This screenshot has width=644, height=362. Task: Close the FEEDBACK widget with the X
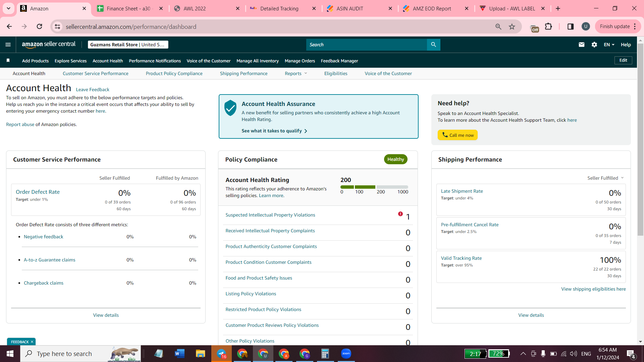point(32,342)
